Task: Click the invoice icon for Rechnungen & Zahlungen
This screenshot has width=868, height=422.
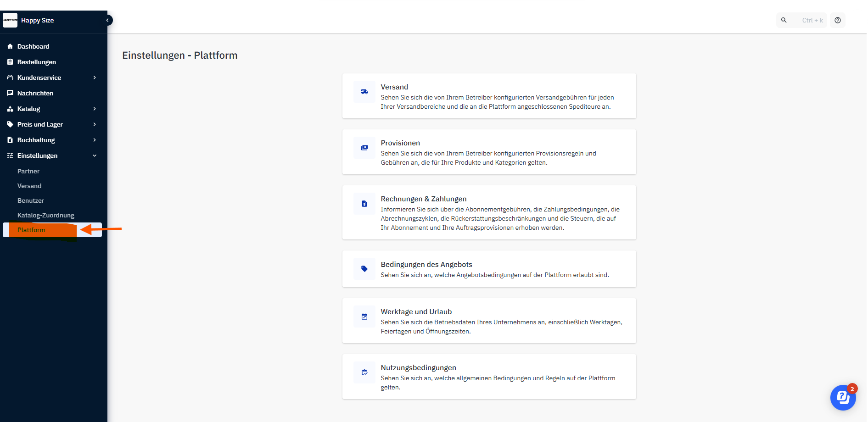Action: click(364, 204)
